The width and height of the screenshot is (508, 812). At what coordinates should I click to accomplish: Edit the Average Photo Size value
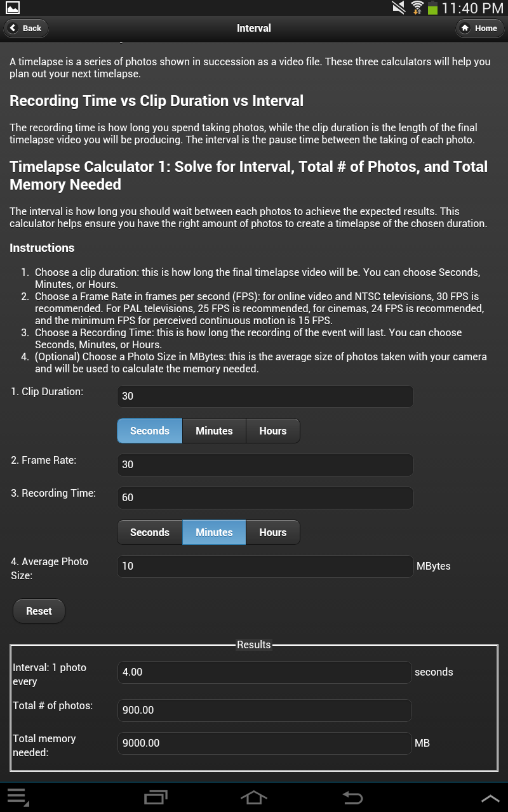(265, 566)
